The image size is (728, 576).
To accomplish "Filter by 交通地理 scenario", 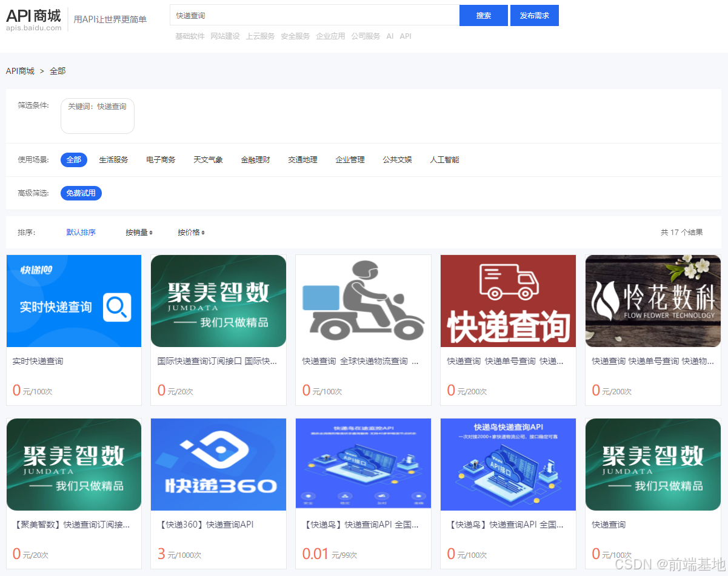I will (303, 160).
